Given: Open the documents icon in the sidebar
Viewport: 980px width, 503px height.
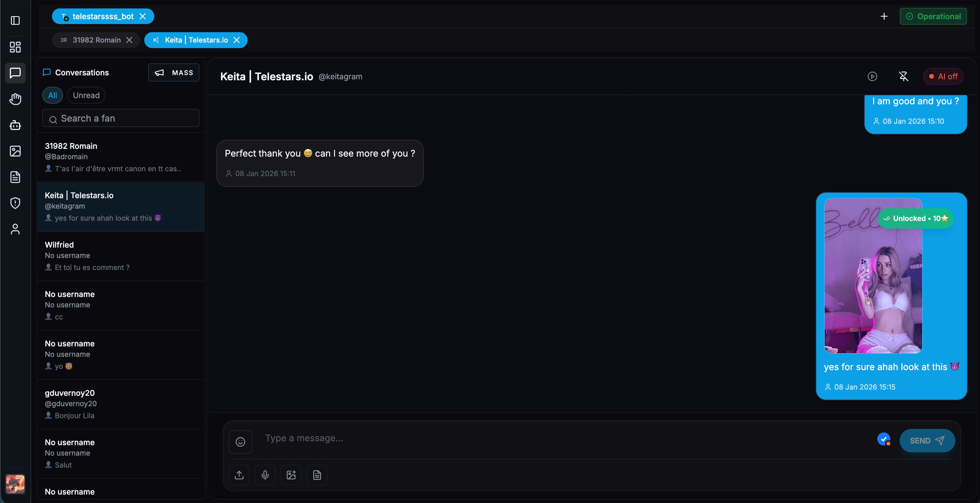Looking at the screenshot, I should 15,177.
